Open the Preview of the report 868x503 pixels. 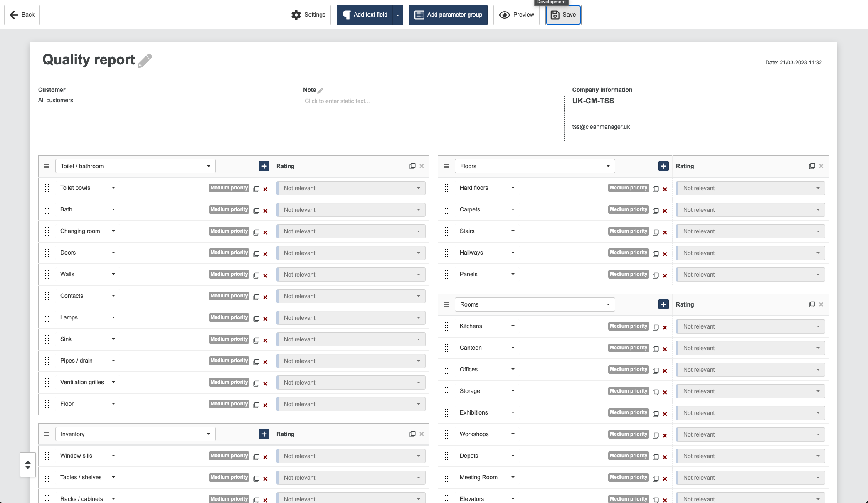click(516, 15)
